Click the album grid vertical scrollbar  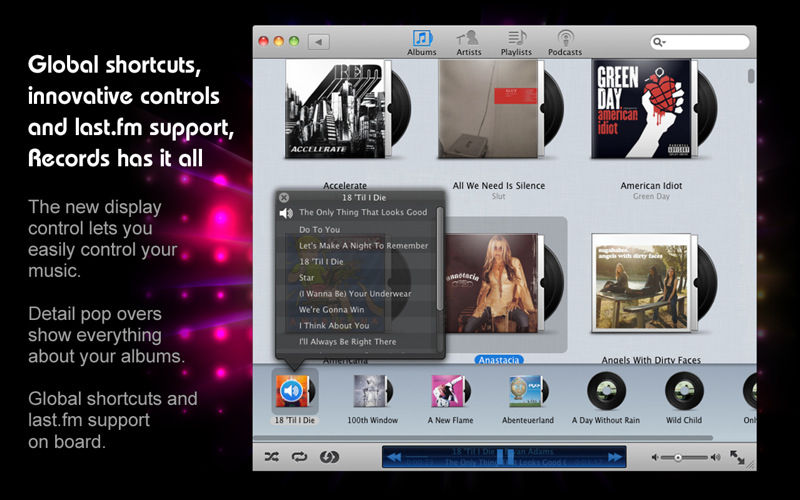click(x=751, y=77)
